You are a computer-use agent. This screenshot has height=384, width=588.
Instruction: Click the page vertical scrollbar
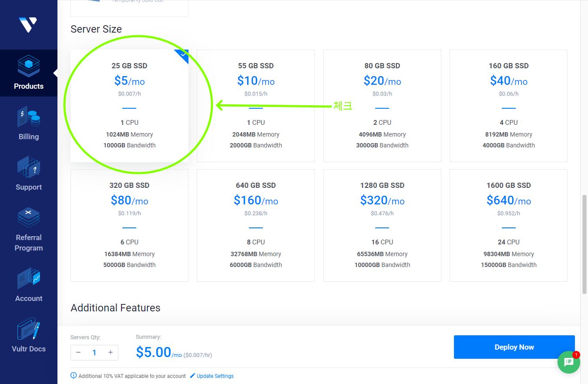click(x=584, y=245)
